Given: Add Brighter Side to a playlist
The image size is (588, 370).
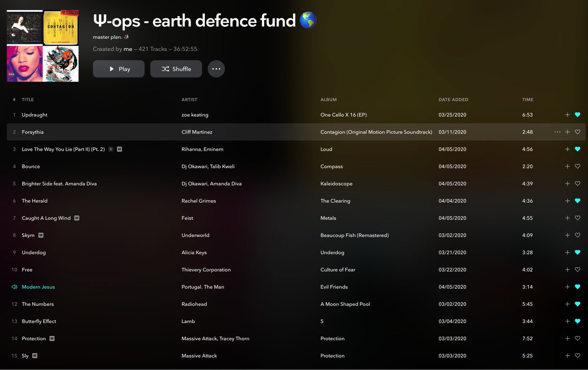Looking at the screenshot, I should point(567,184).
